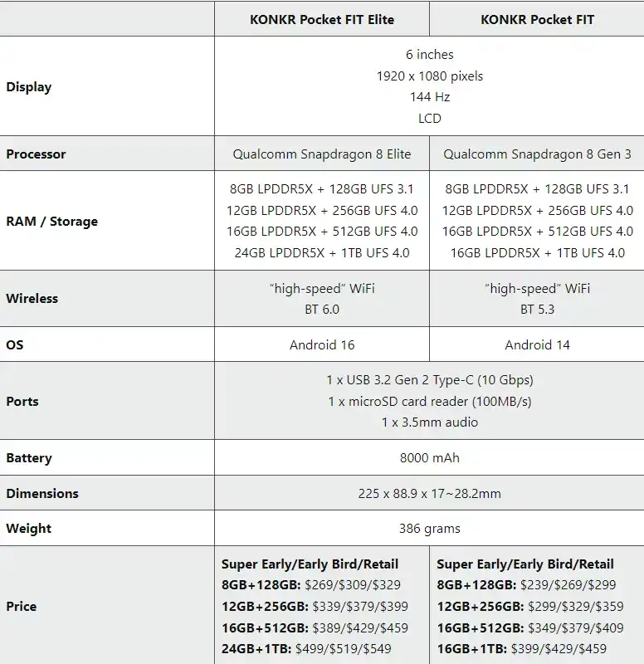Click the 225 x 88.9 x 17~28.2mm dimensions value
Screen dimensions: 644x664
tap(429, 493)
